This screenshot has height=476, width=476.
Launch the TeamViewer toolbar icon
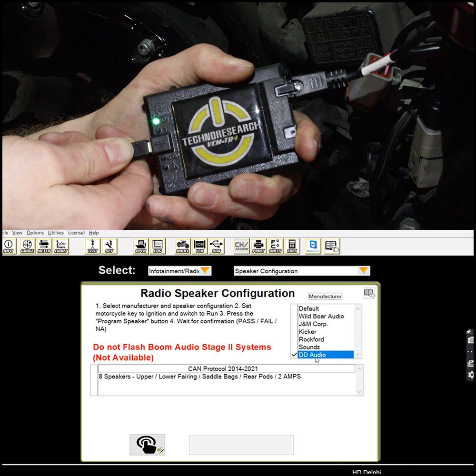pos(313,246)
